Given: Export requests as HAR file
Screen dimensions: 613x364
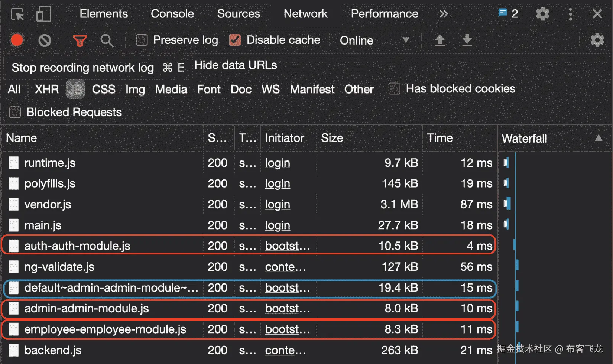Looking at the screenshot, I should click(x=467, y=40).
